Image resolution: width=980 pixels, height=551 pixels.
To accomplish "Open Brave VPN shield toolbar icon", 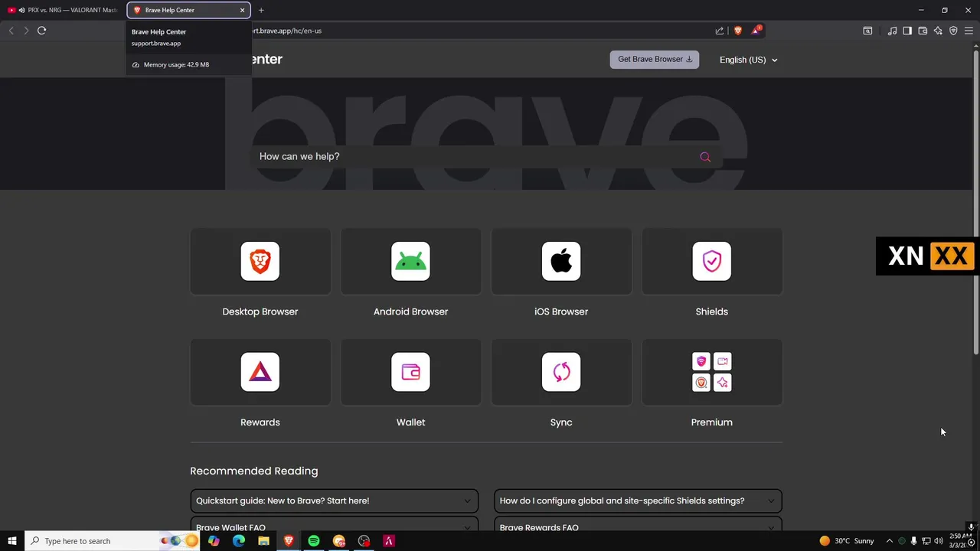I will coord(953,31).
